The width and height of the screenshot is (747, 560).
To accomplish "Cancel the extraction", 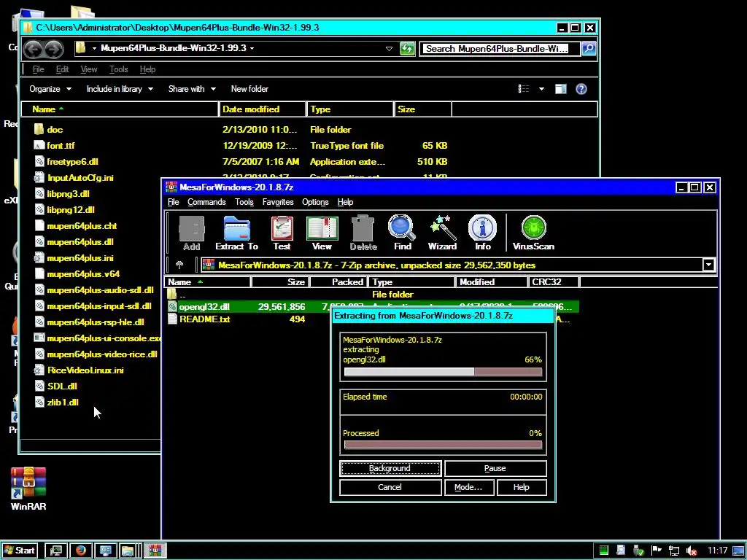I will tap(390, 487).
